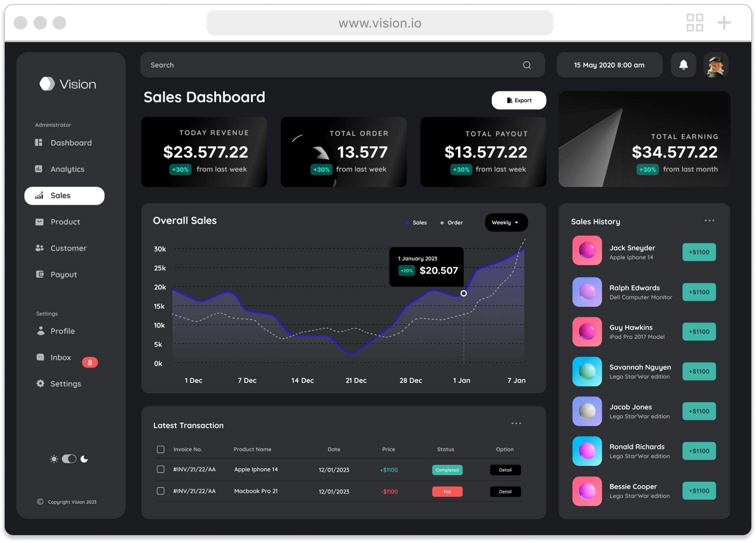
Task: Click the browser tab grid icon
Action: 695,23
